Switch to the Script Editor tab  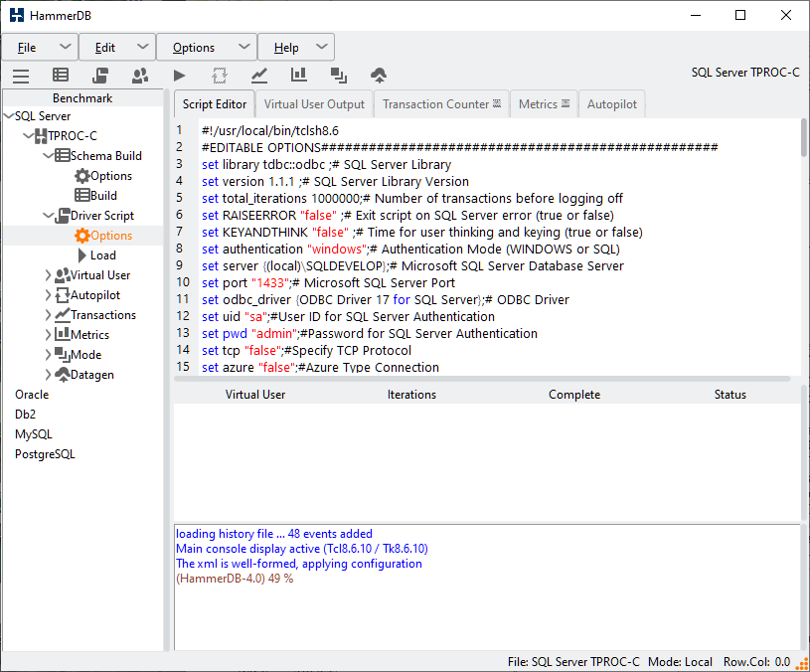(215, 103)
